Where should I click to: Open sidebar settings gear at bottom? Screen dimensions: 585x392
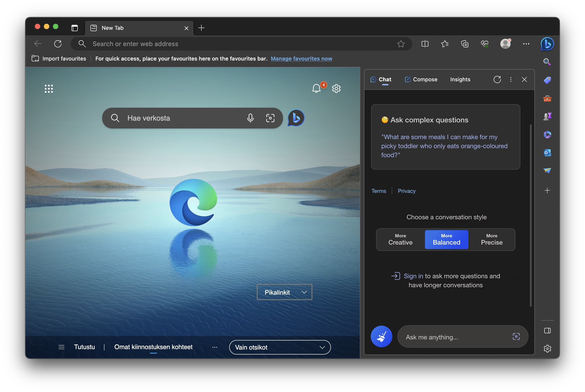[547, 348]
